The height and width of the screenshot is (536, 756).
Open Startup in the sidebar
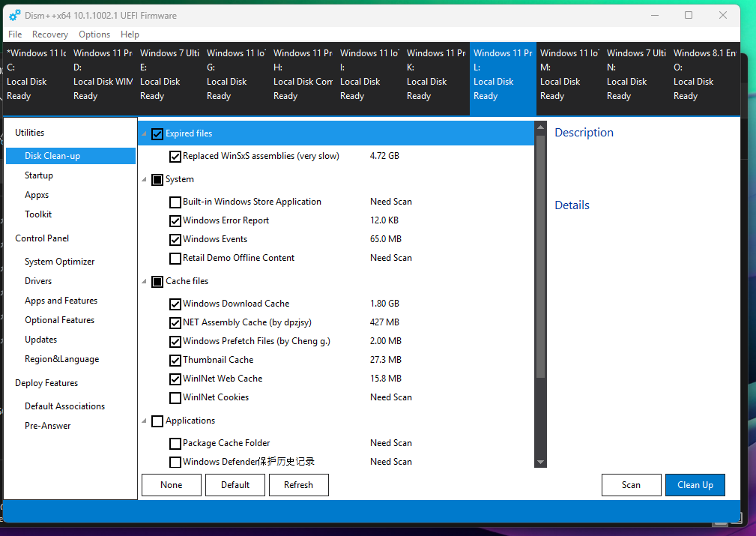(x=39, y=175)
